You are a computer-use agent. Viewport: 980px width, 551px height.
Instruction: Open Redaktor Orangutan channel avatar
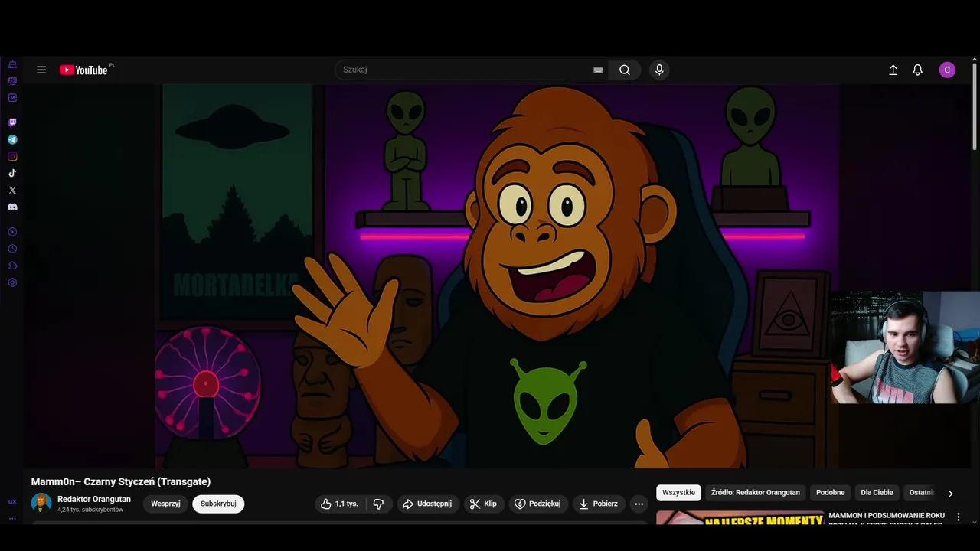pos(41,504)
